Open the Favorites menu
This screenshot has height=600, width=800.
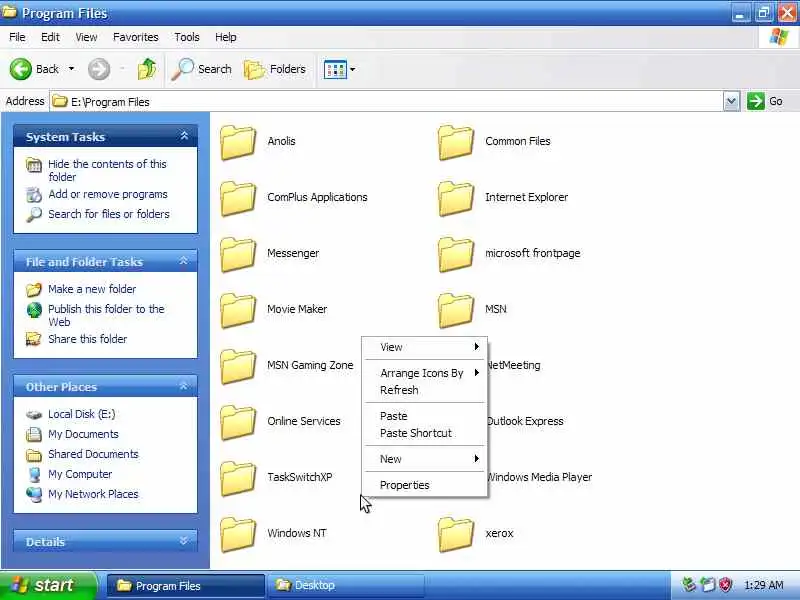click(136, 37)
